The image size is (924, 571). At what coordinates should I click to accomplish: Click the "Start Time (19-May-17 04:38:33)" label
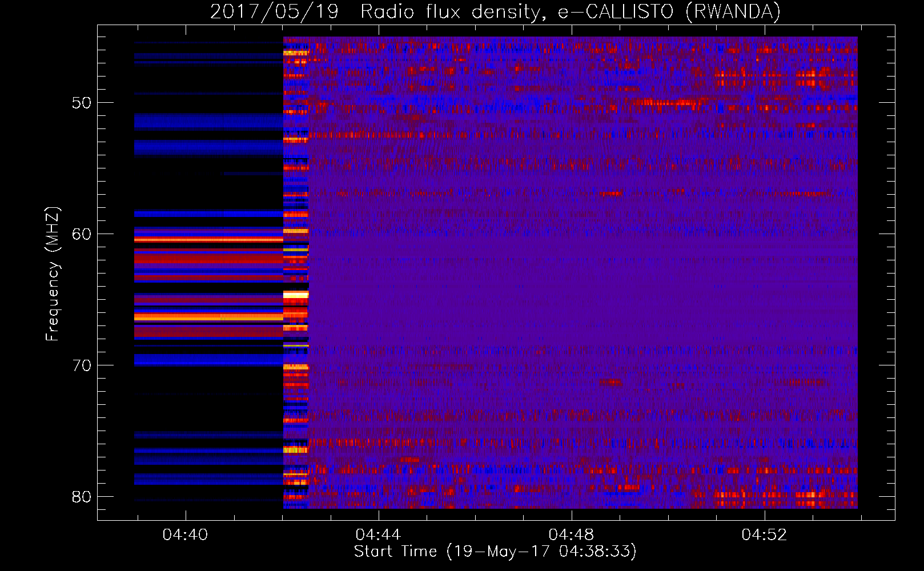click(x=495, y=552)
